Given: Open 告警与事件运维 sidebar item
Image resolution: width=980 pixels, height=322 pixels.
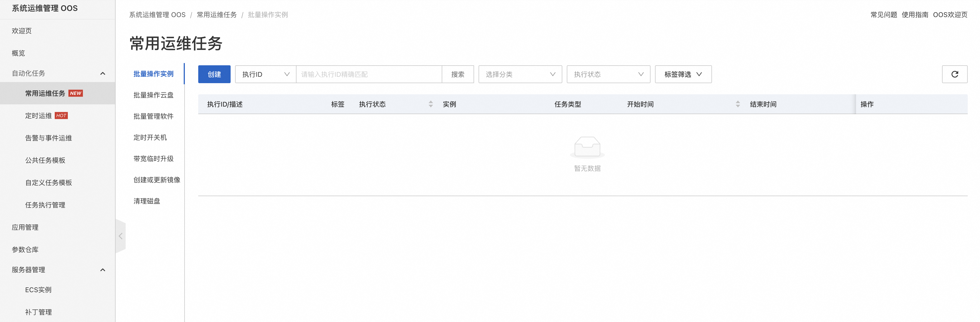Looking at the screenshot, I should click(x=58, y=138).
